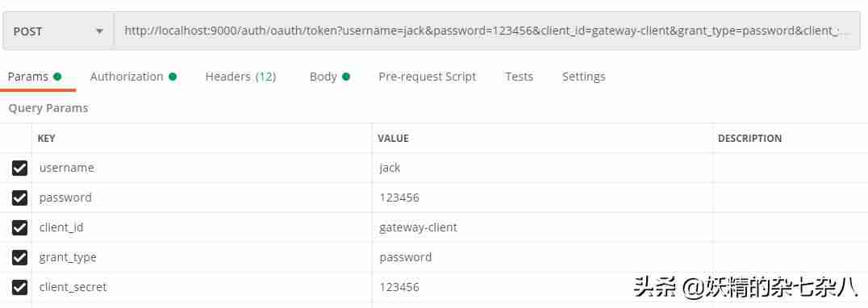
Task: Open the Headers (12) tab
Action: (241, 77)
